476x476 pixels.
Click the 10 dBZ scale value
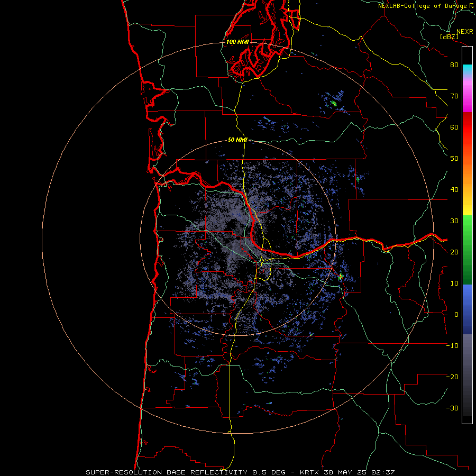[x=454, y=283]
